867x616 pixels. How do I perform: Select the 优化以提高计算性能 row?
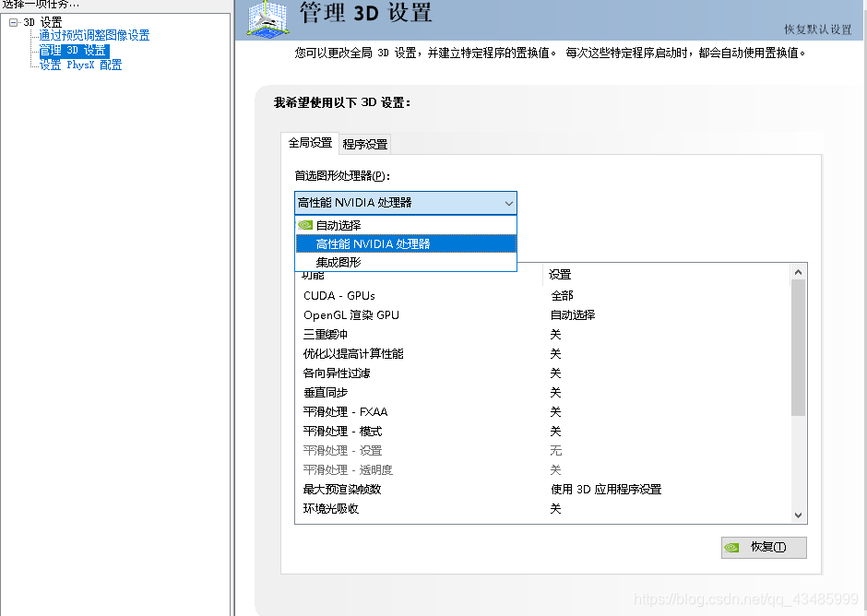pos(543,354)
